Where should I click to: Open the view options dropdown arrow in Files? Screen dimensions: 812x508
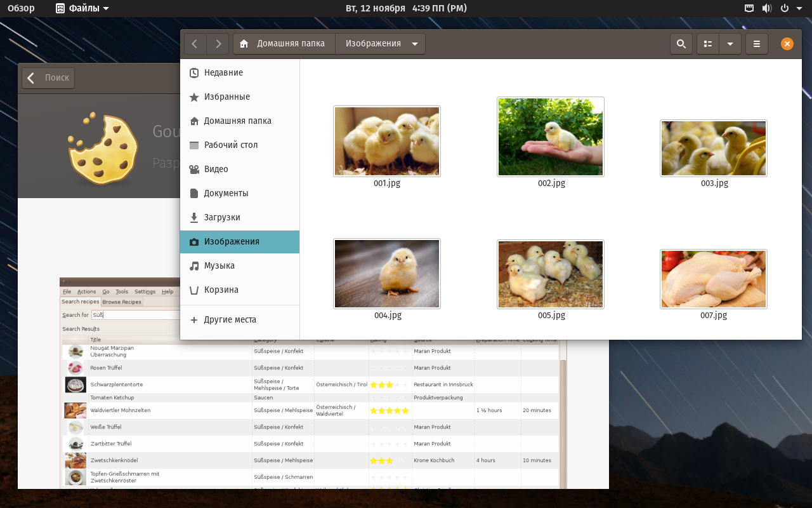(x=730, y=44)
